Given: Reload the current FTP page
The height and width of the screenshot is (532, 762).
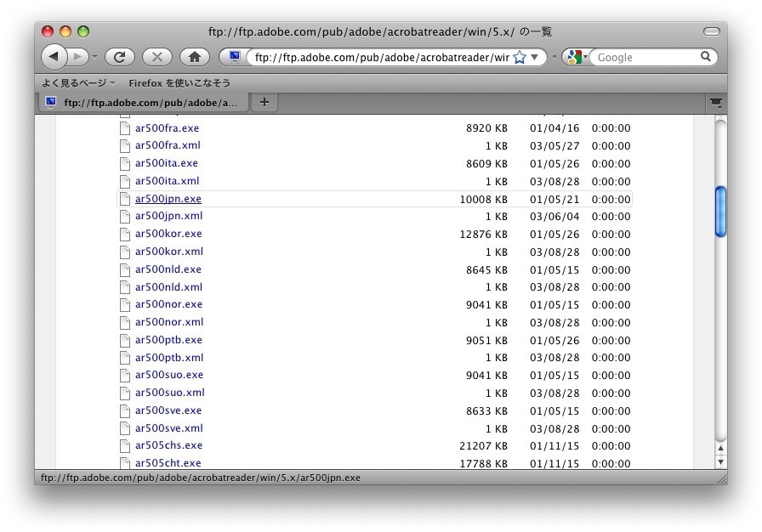Looking at the screenshot, I should [120, 57].
